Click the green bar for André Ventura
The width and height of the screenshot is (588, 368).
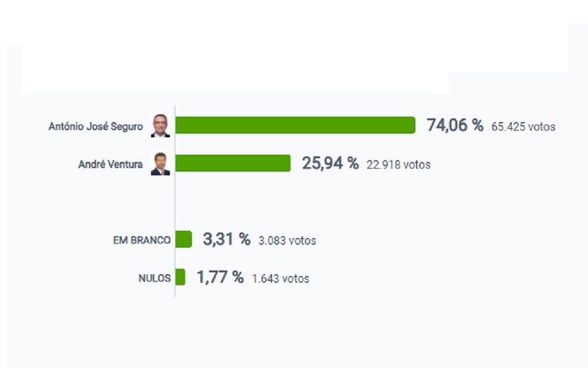pyautogui.click(x=233, y=163)
